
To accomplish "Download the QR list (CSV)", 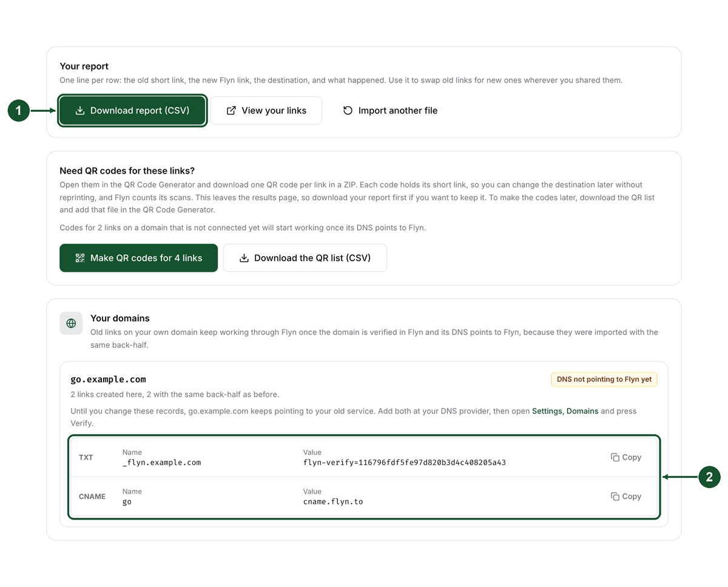I will 305,258.
